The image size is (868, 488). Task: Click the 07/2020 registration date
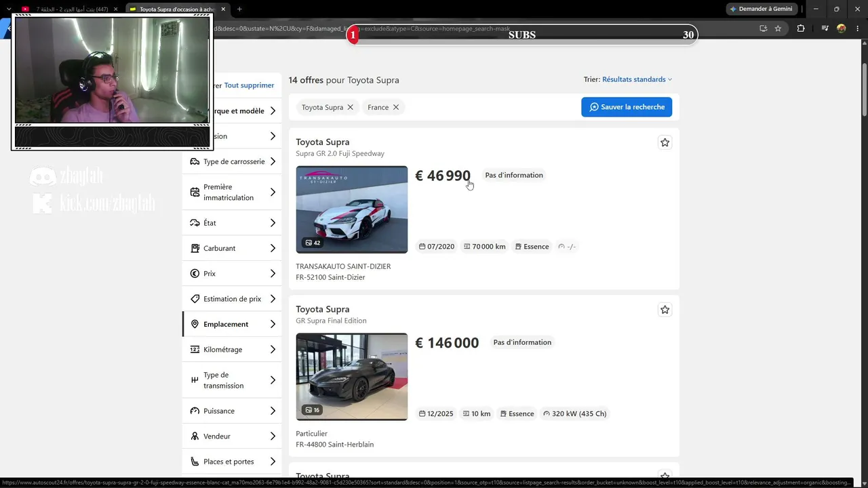coord(437,247)
